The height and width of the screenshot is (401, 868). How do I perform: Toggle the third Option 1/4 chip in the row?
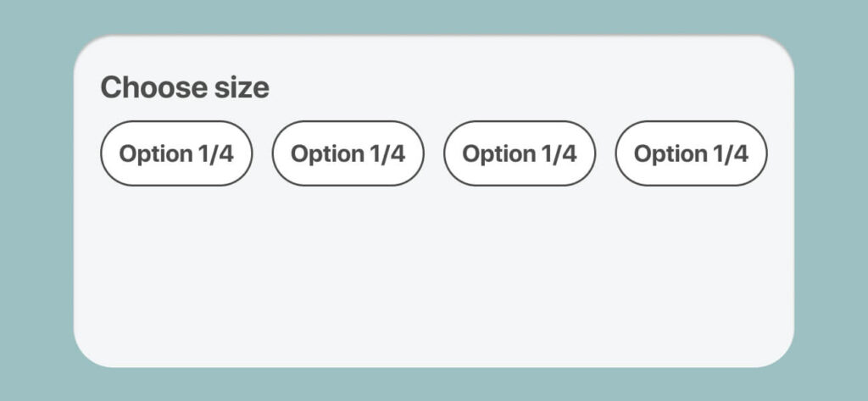(x=520, y=153)
